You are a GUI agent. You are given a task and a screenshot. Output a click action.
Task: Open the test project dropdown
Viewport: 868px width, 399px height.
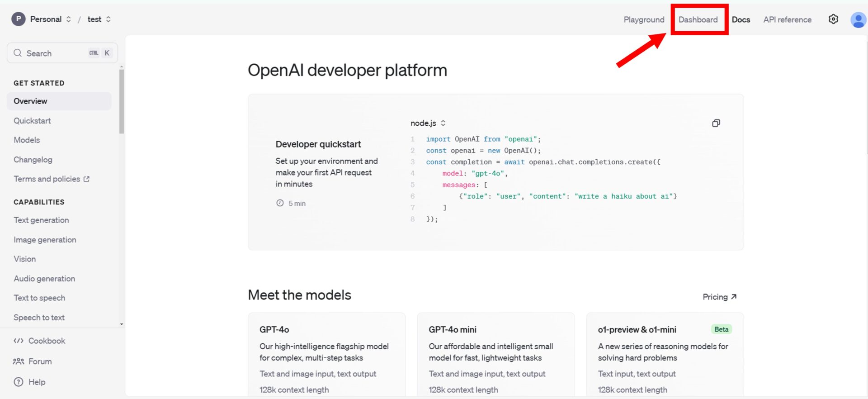108,19
